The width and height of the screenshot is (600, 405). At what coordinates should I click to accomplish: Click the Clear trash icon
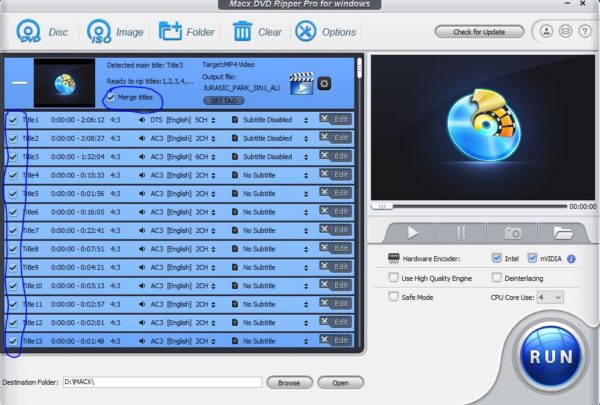(242, 31)
